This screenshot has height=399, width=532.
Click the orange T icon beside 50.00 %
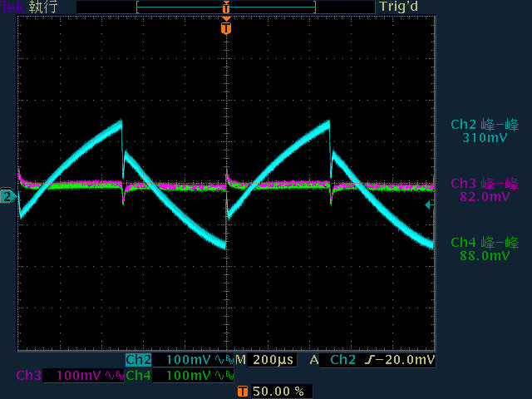(242, 391)
